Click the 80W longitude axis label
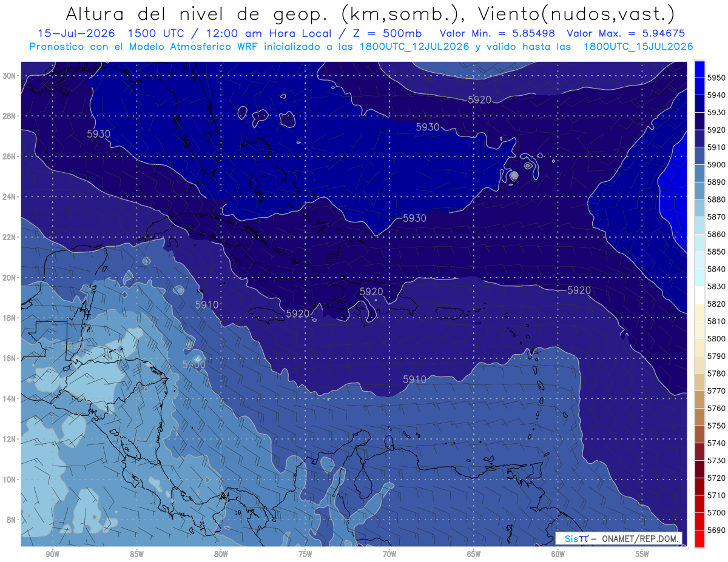The width and height of the screenshot is (728, 562). point(221,554)
